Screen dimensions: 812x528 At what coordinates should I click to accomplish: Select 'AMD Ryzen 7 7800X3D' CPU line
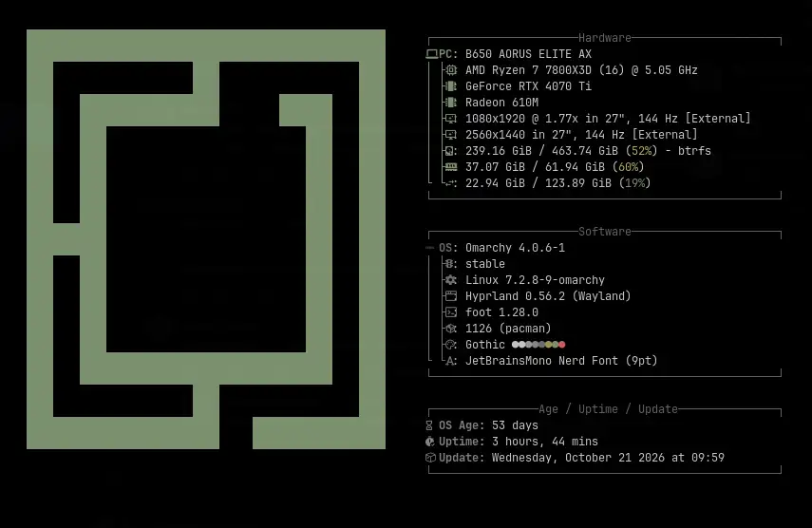(581, 70)
